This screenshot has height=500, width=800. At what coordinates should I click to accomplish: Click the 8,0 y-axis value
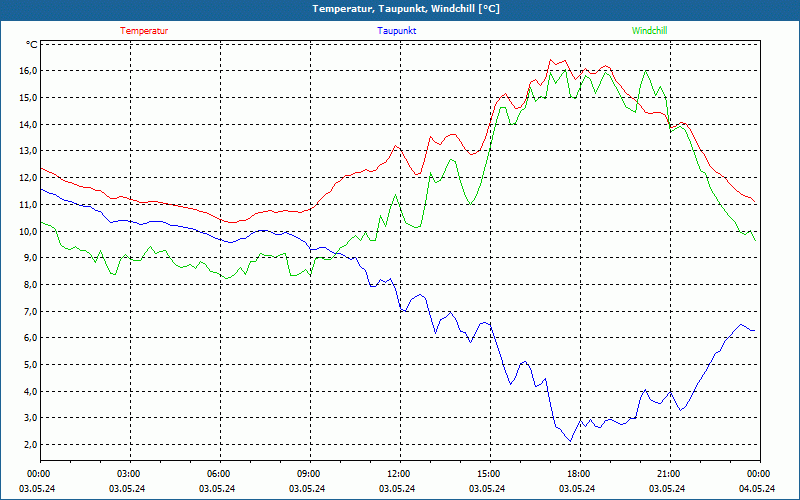coord(31,285)
